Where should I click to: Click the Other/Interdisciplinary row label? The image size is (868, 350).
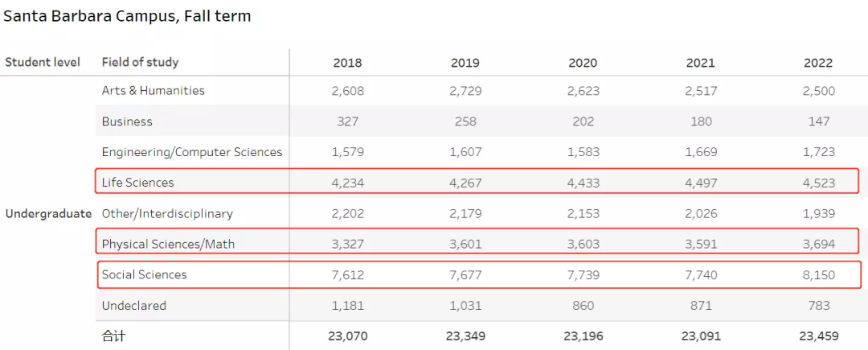pyautogui.click(x=167, y=214)
